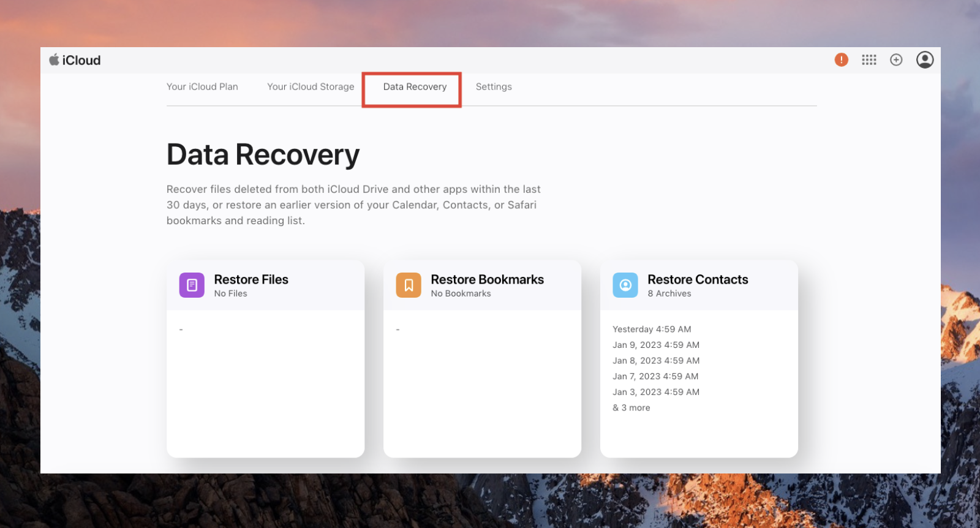Click the Data Recovery page heading

point(263,154)
